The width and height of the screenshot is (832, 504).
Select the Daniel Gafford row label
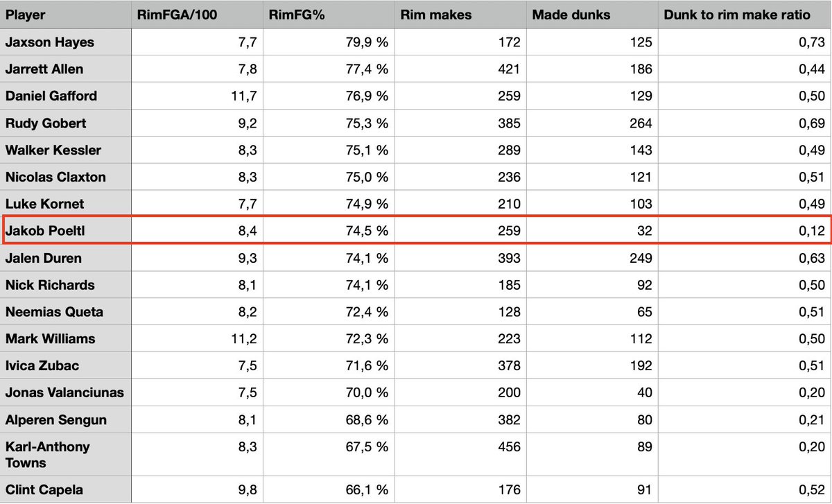[x=66, y=96]
